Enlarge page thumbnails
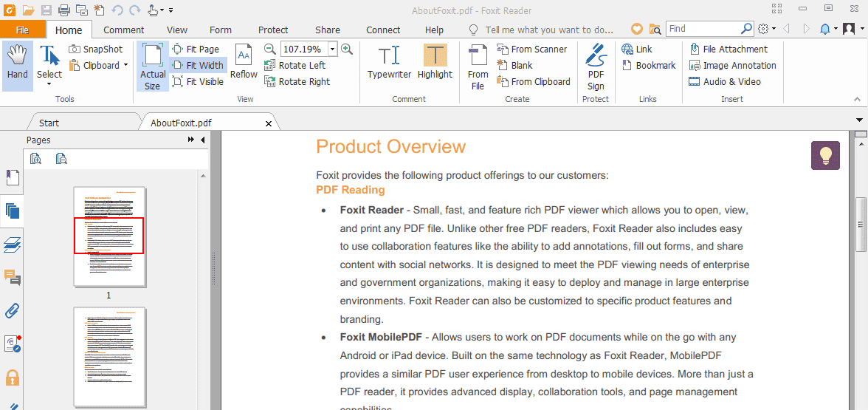 pos(36,159)
